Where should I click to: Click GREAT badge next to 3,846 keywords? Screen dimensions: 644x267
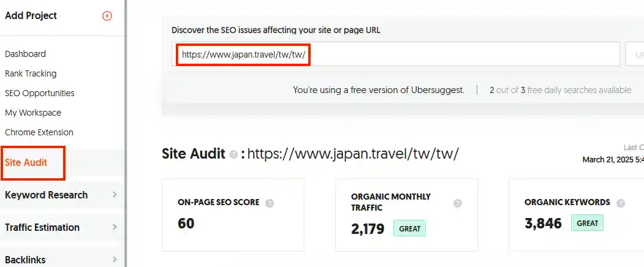point(586,223)
